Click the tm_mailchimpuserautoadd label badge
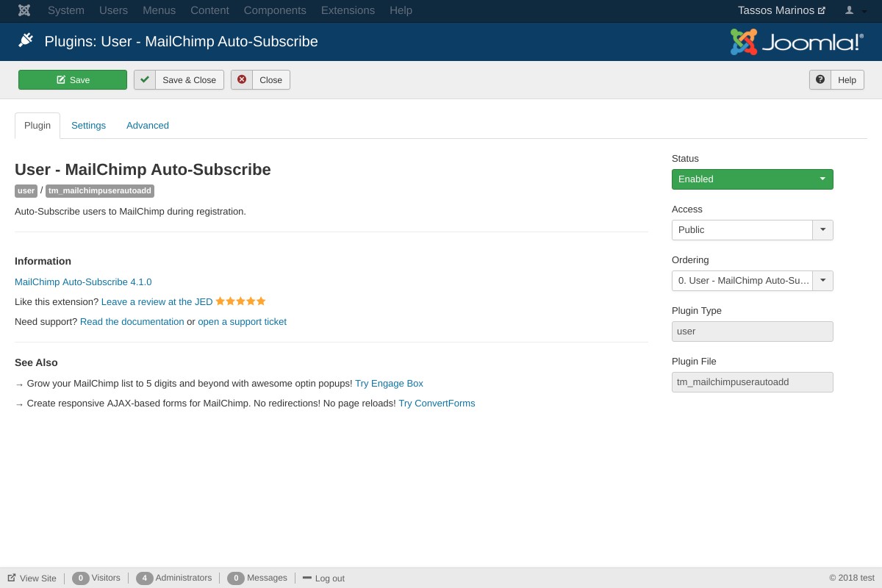Image resolution: width=882 pixels, height=588 pixels. [100, 191]
